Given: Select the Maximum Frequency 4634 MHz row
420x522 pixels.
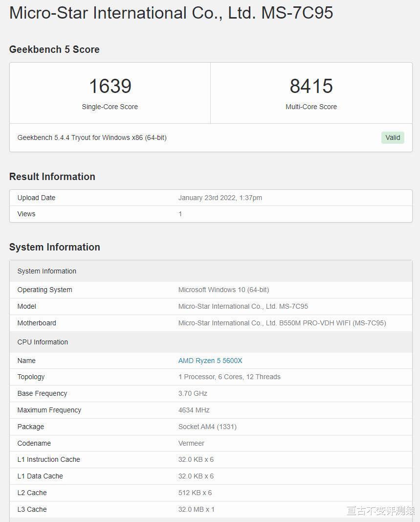Looking at the screenshot, I should pyautogui.click(x=194, y=410).
